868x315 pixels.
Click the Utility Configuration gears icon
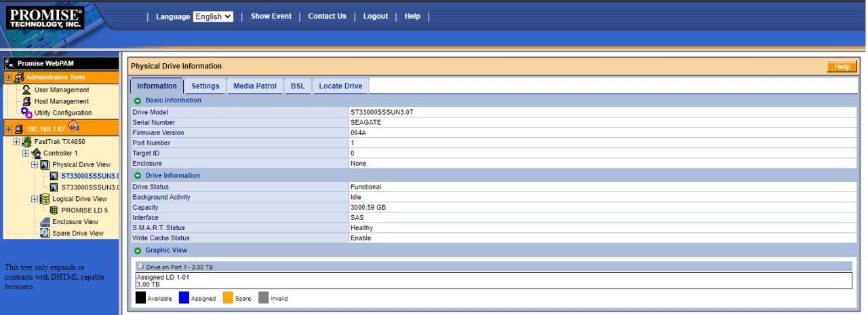(26, 113)
